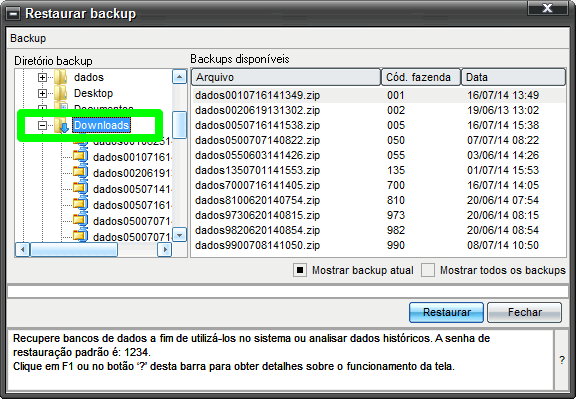Click the Restaurar button

tap(446, 312)
